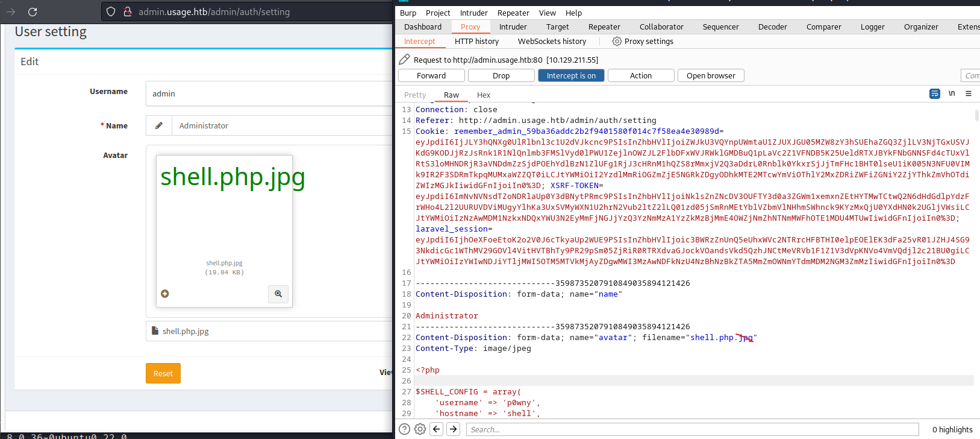Click the Username field containing admin

point(269,93)
